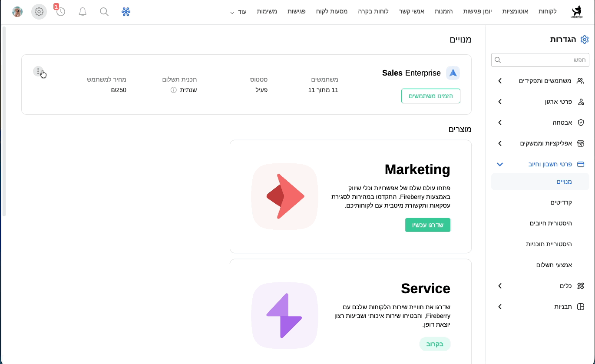The width and height of the screenshot is (595, 364).
Task: Click the הזמינו משתמשים button
Action: pyautogui.click(x=430, y=96)
